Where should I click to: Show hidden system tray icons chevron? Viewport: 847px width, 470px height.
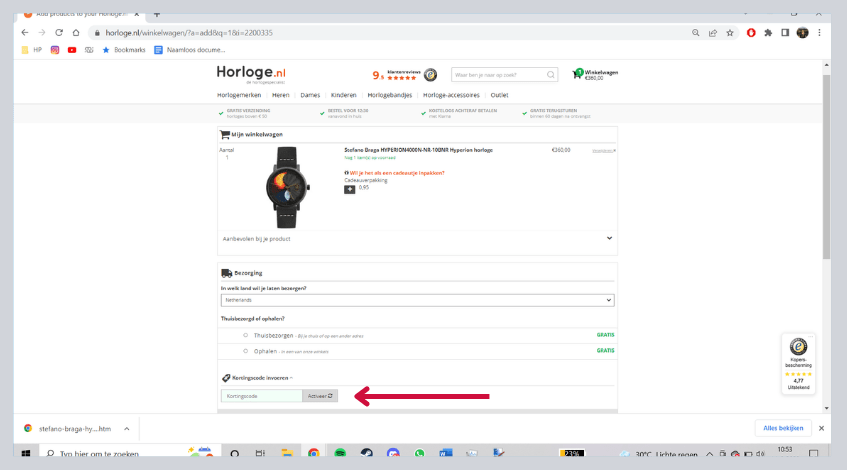click(x=709, y=454)
